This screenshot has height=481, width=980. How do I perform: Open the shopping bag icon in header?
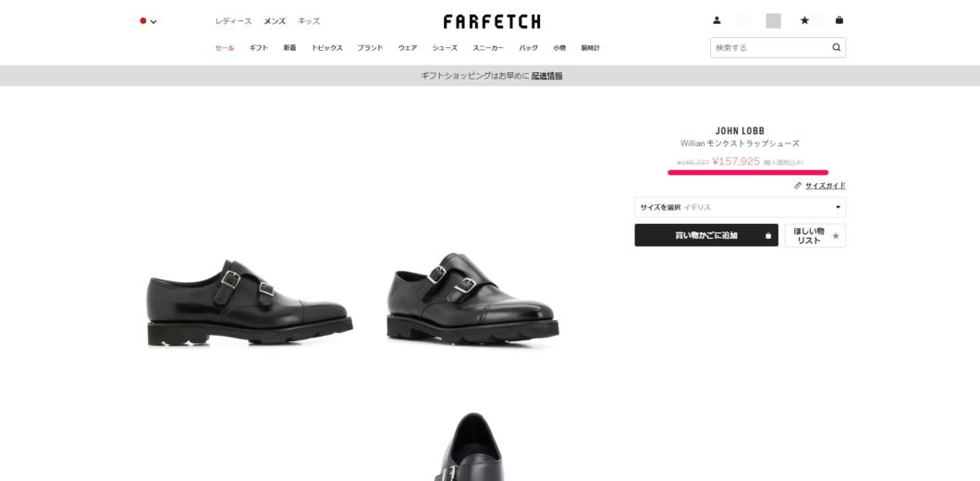(x=839, y=20)
